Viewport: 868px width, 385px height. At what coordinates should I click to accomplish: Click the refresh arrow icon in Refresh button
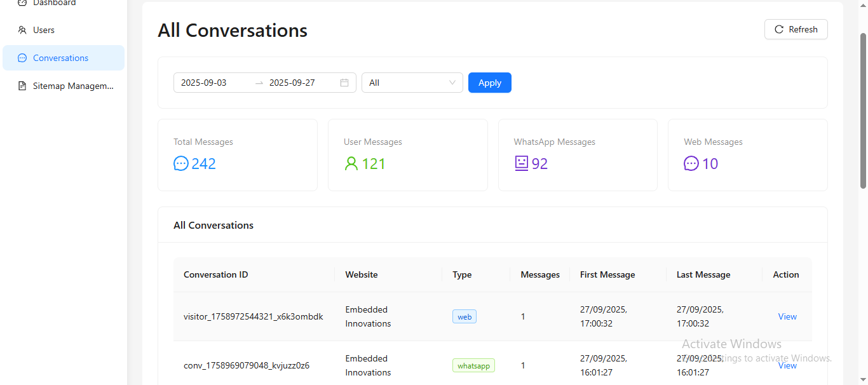coord(778,29)
